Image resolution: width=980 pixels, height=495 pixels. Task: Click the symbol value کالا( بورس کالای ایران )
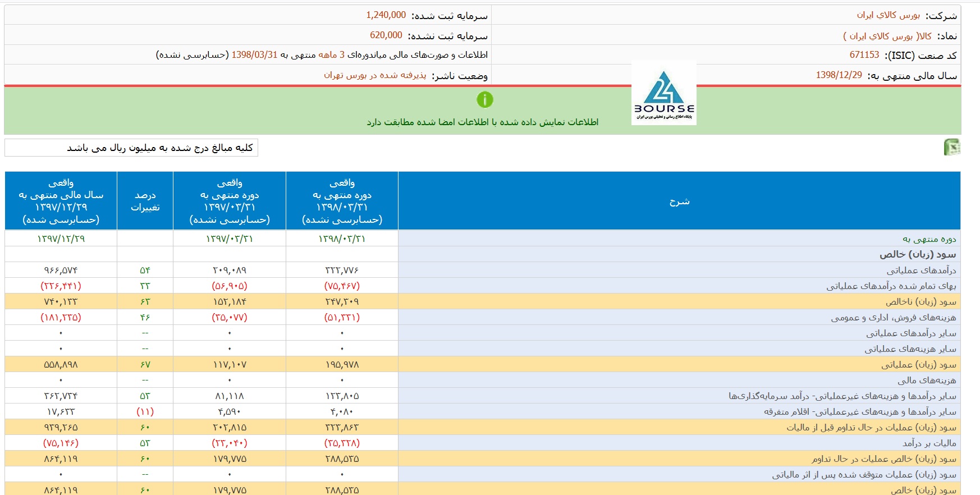click(x=887, y=36)
